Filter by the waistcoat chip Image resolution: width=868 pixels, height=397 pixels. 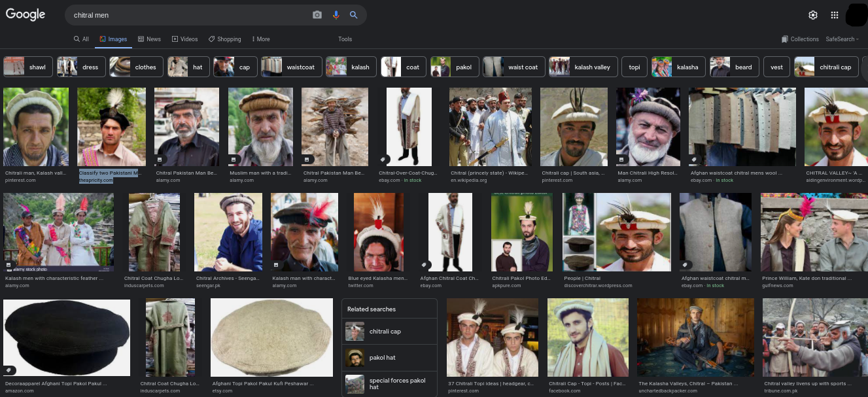coord(291,67)
